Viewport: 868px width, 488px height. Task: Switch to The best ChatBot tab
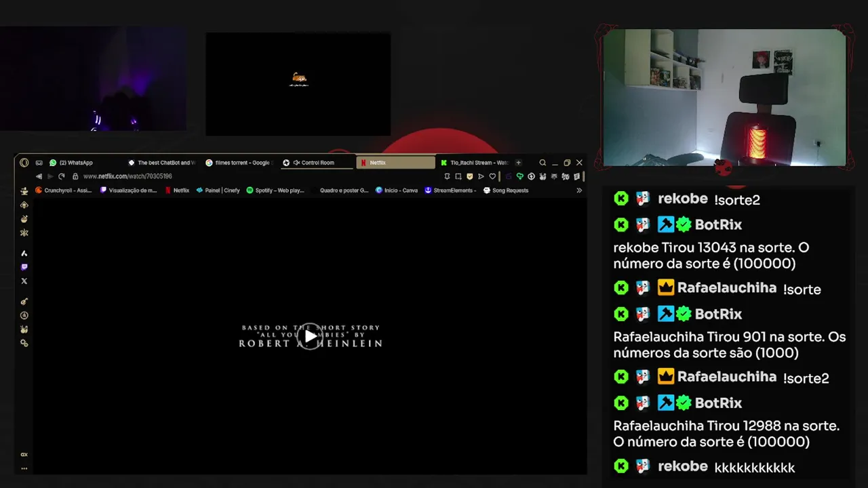click(161, 163)
